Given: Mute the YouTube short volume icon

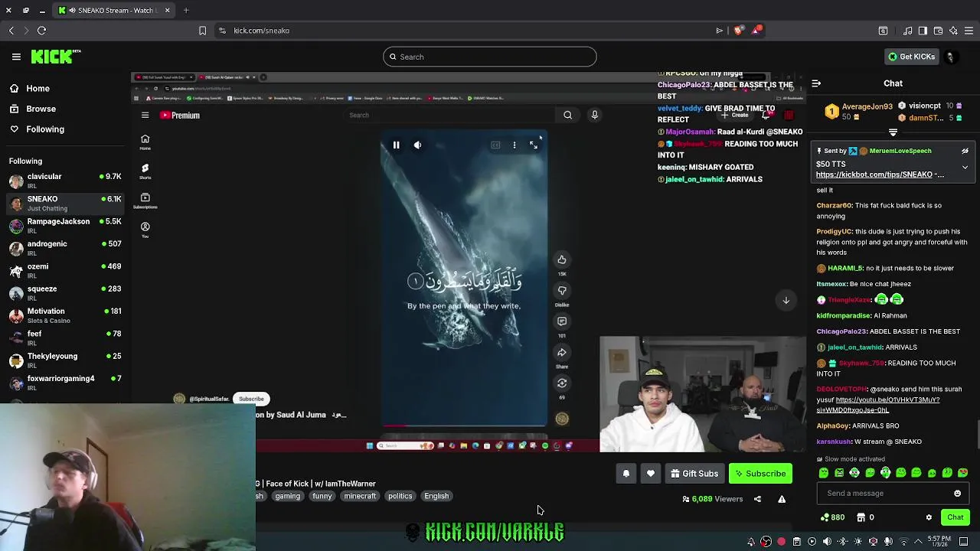Looking at the screenshot, I should click(x=417, y=145).
